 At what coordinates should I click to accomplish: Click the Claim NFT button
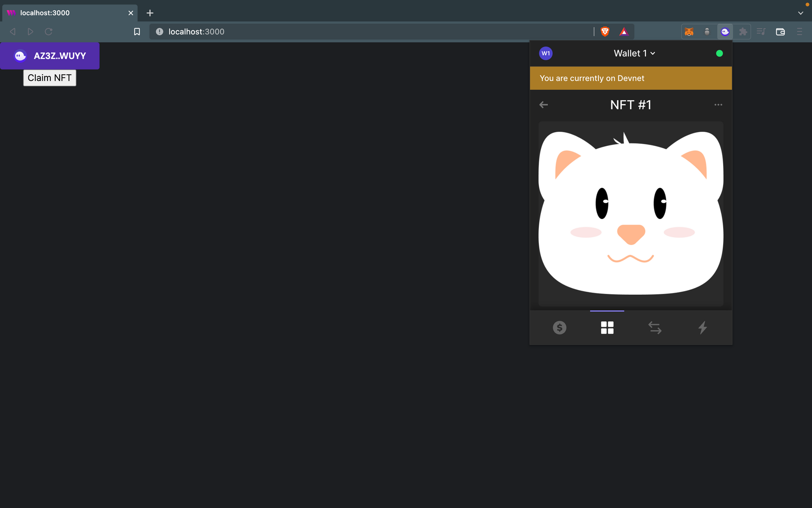pos(50,78)
